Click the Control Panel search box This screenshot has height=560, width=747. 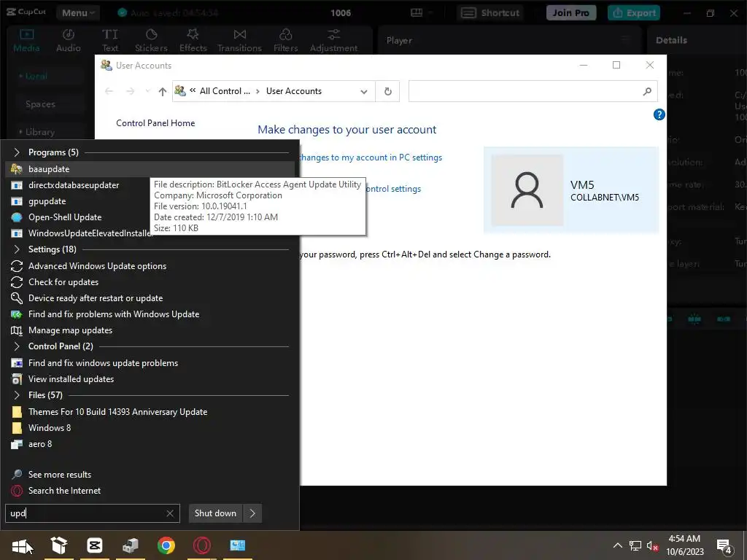coord(533,91)
